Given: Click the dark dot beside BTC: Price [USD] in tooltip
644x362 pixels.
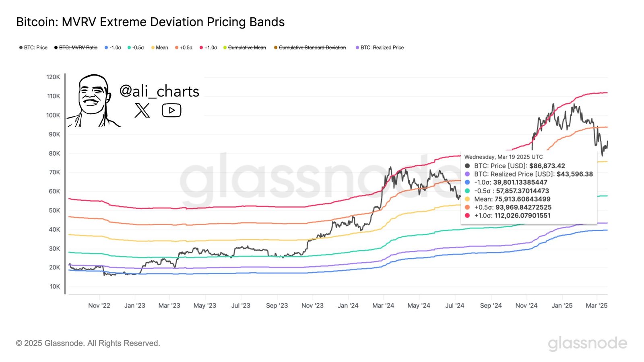Looking at the screenshot, I should 467,166.
